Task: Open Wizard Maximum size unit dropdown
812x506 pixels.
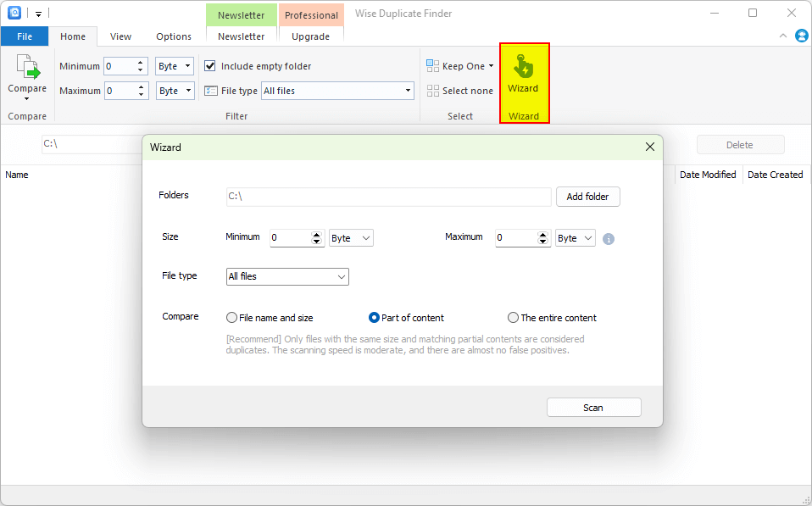Action: click(x=576, y=237)
